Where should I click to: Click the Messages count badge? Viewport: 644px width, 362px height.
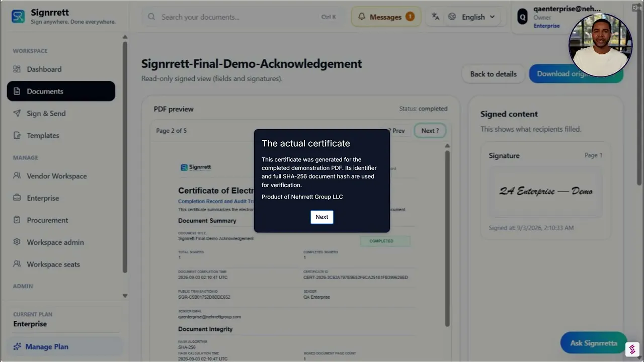coord(410,17)
